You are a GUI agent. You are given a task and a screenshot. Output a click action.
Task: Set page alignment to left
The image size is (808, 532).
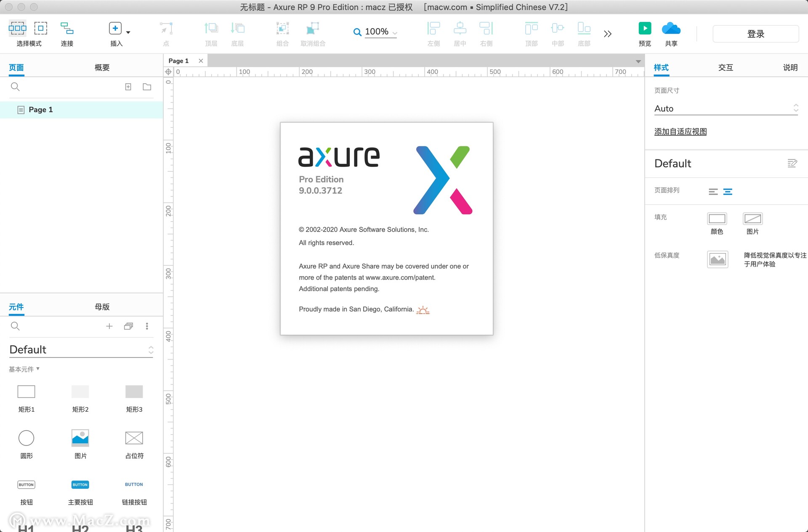coord(713,192)
